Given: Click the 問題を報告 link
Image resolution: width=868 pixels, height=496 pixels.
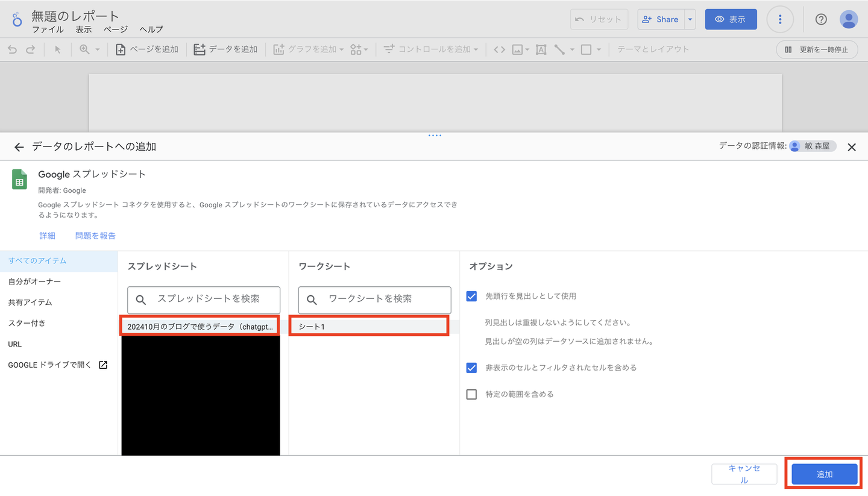Looking at the screenshot, I should (x=95, y=236).
